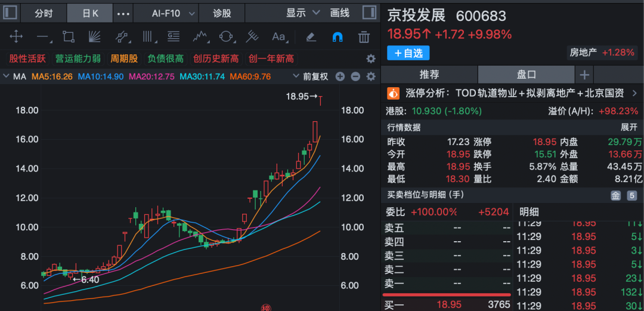Click the 营运能力弱 tag
The image size is (644, 311).
click(x=78, y=59)
